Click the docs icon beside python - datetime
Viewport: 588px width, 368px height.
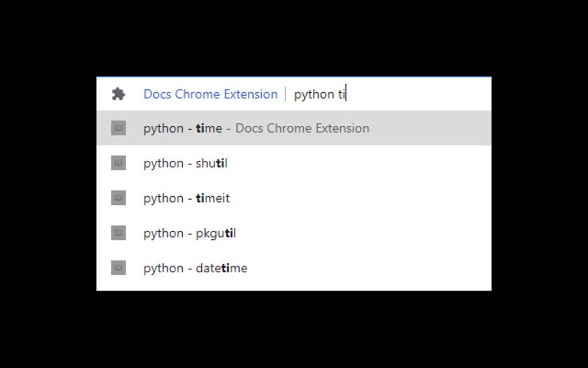118,268
